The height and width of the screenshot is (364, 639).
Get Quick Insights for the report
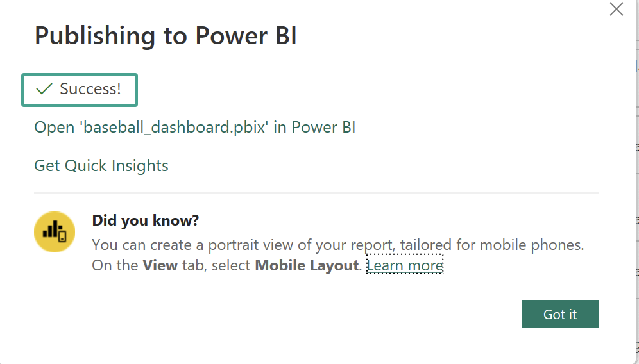(101, 166)
